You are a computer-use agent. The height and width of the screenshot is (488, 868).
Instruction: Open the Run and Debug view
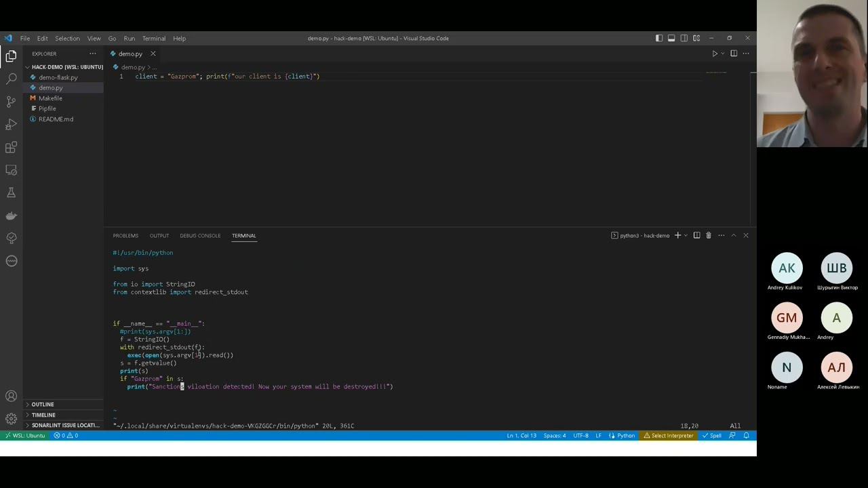[11, 125]
